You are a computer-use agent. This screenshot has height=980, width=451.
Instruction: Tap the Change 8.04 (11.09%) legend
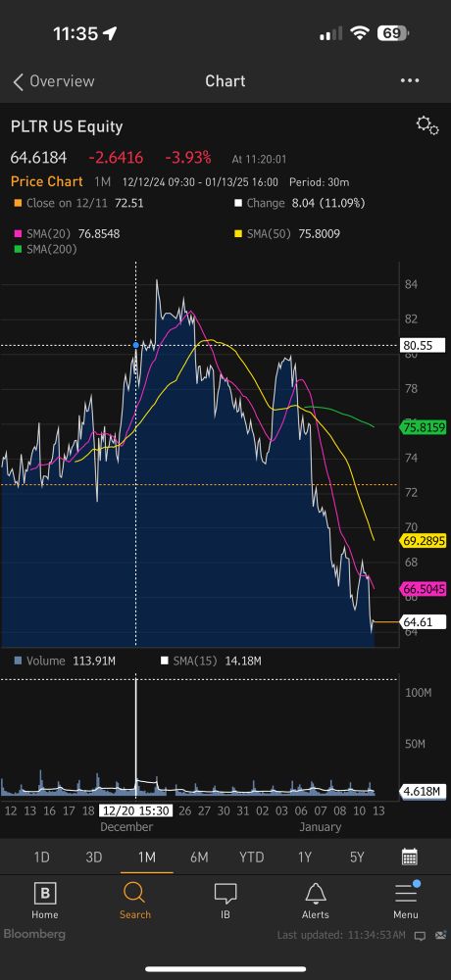[x=300, y=203]
